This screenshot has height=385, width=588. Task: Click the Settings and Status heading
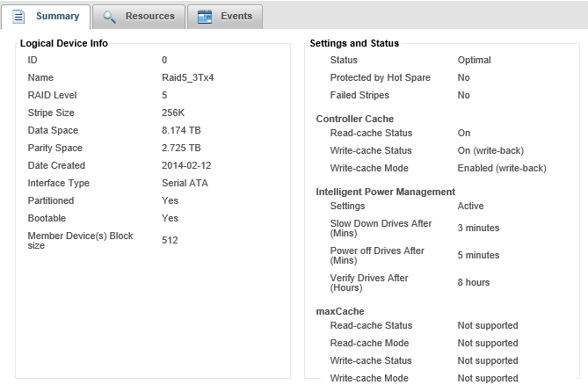click(354, 43)
